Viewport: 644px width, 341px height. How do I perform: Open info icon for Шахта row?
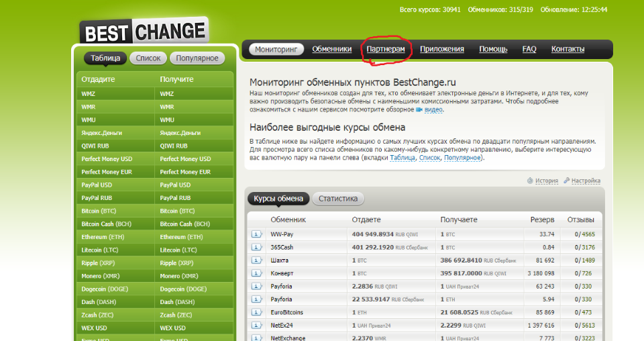(256, 260)
